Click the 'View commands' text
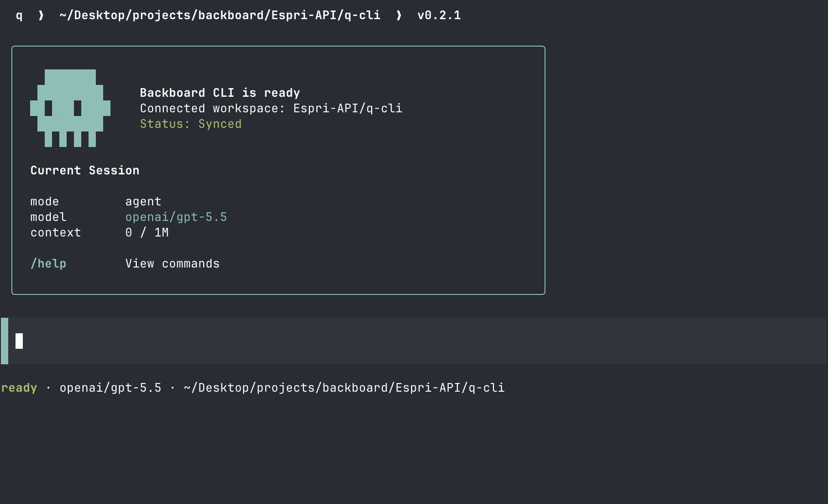Image resolution: width=828 pixels, height=504 pixels. click(x=173, y=264)
